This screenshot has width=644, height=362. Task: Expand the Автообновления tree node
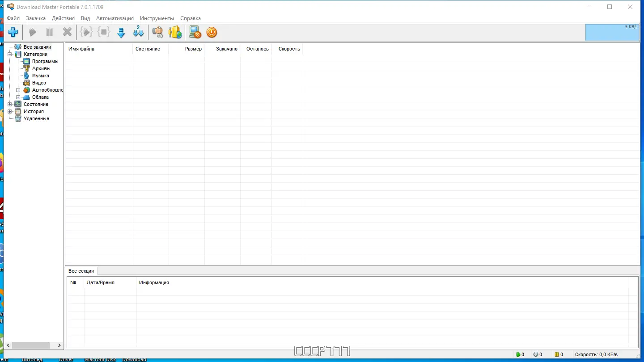[18, 90]
